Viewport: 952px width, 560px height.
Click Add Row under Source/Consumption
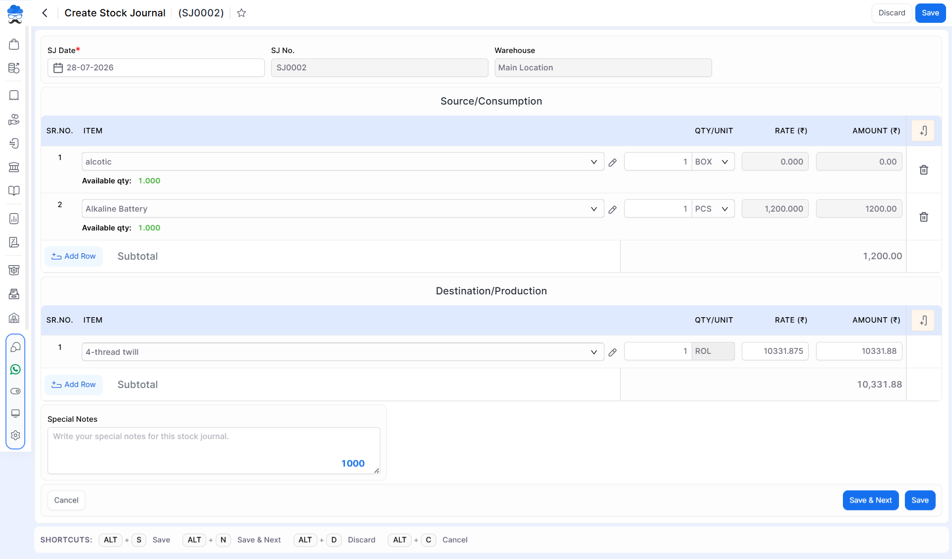74,257
